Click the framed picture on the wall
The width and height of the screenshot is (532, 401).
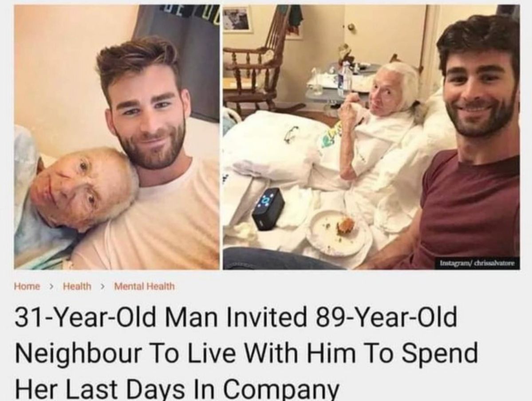click(237, 20)
